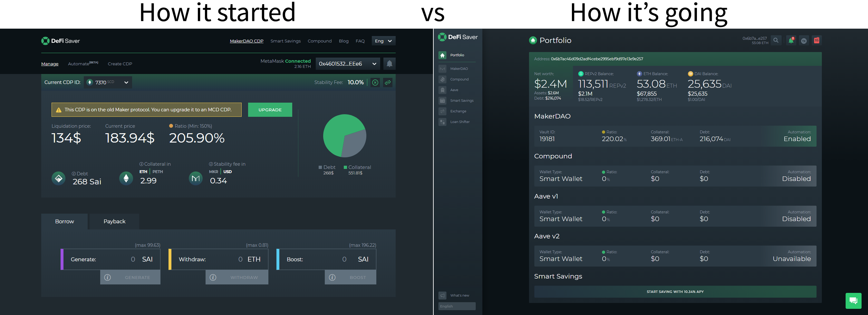Viewport: 868px width, 315px height.
Task: Open MakerDAO CDP in top navigation
Action: point(247,41)
